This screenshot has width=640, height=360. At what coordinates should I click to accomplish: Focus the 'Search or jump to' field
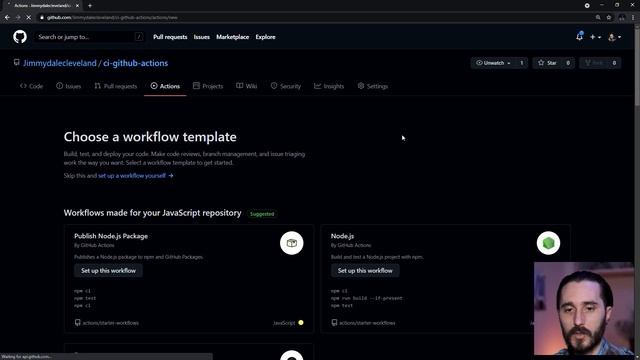click(89, 37)
